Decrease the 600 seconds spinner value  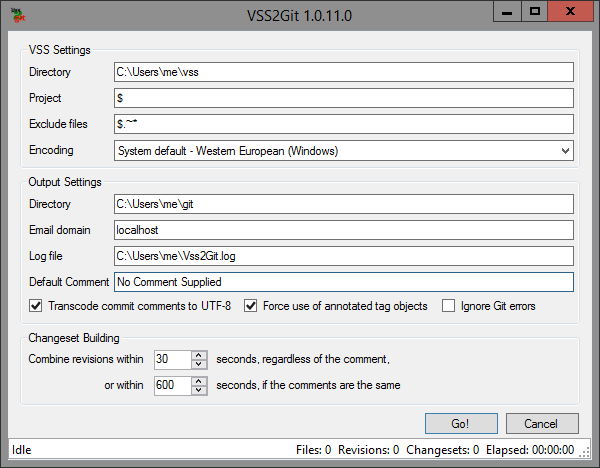[x=198, y=389]
